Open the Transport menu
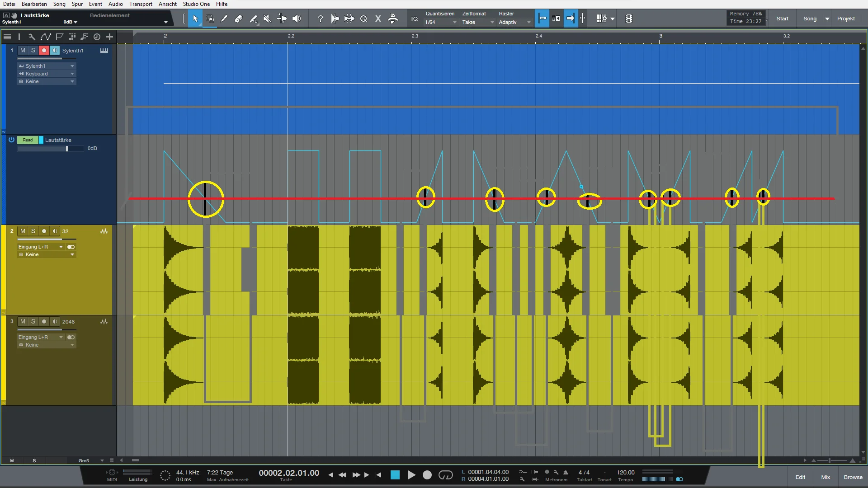Viewport: 868px width, 488px height. click(141, 4)
